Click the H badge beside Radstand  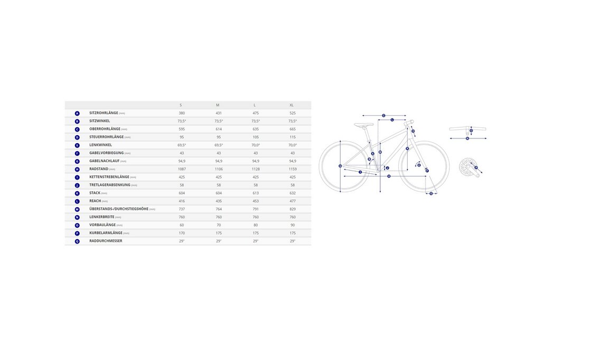click(x=77, y=169)
